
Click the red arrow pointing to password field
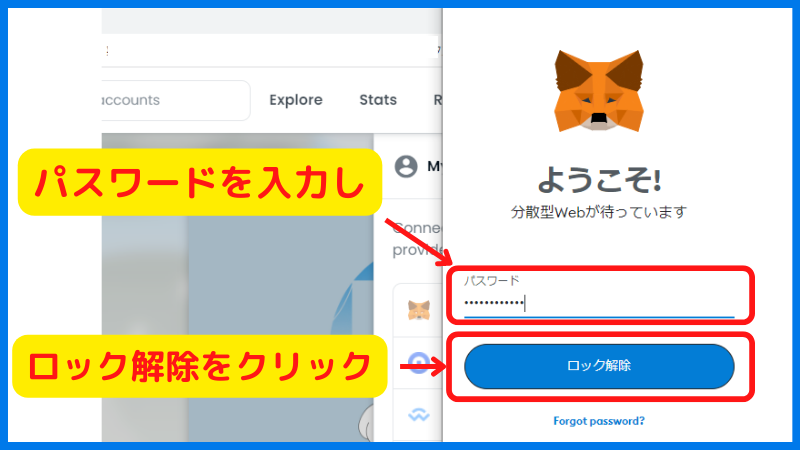coord(418,242)
